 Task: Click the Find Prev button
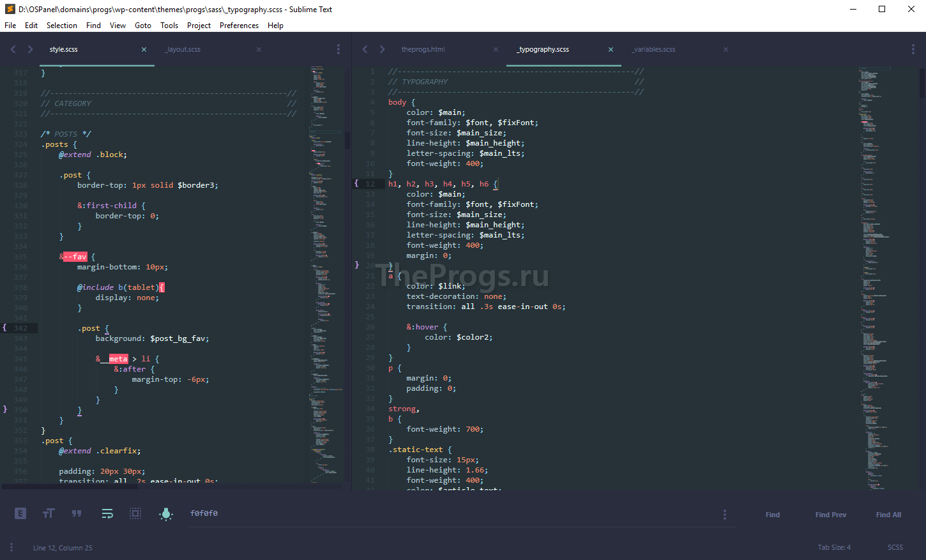tap(831, 515)
